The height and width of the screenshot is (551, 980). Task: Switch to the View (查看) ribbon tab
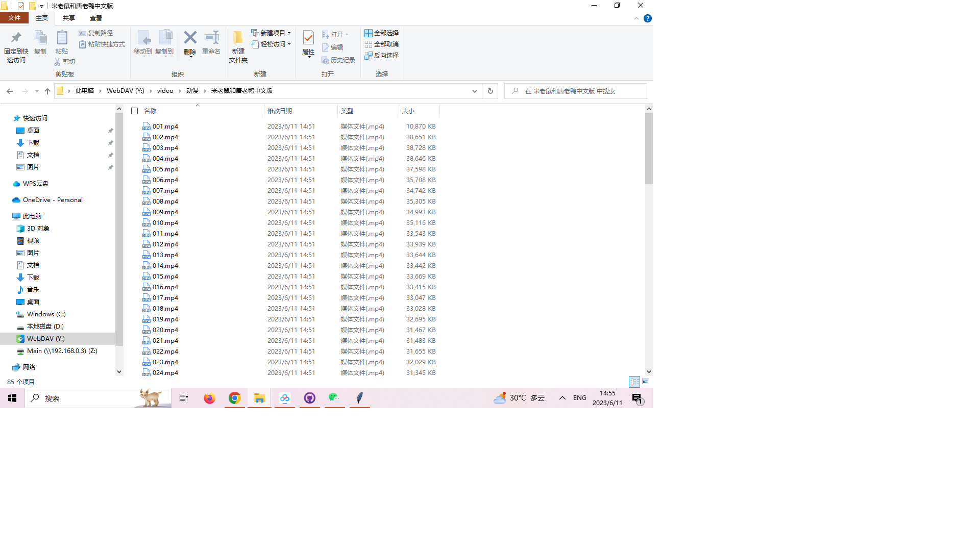pyautogui.click(x=95, y=18)
